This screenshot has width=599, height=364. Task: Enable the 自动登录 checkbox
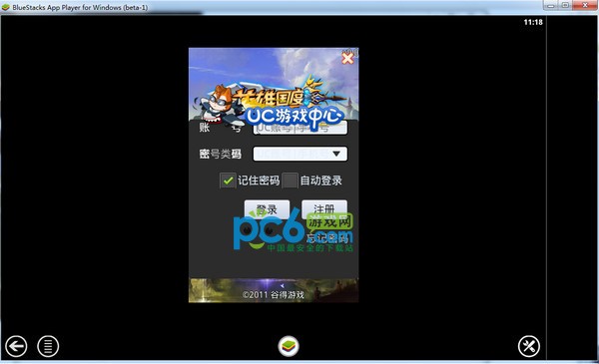(x=290, y=181)
